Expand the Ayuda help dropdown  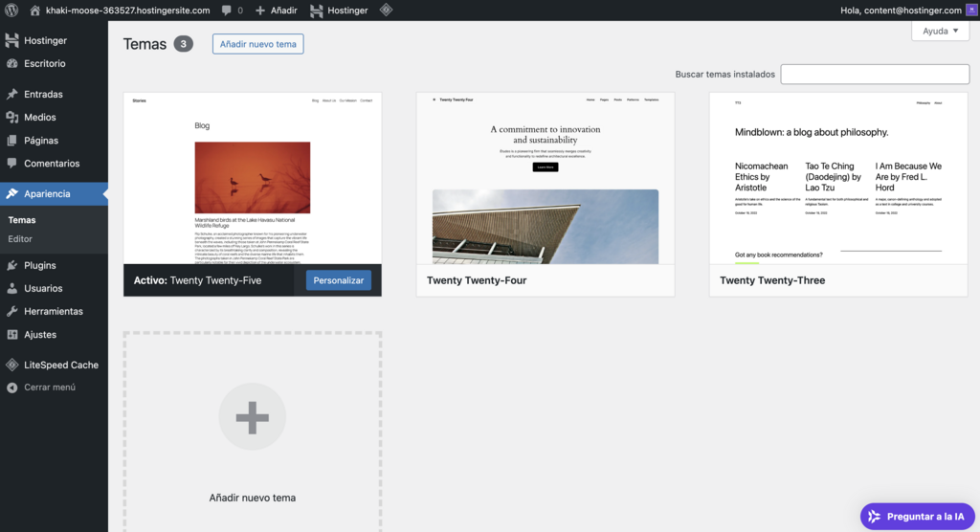click(940, 31)
